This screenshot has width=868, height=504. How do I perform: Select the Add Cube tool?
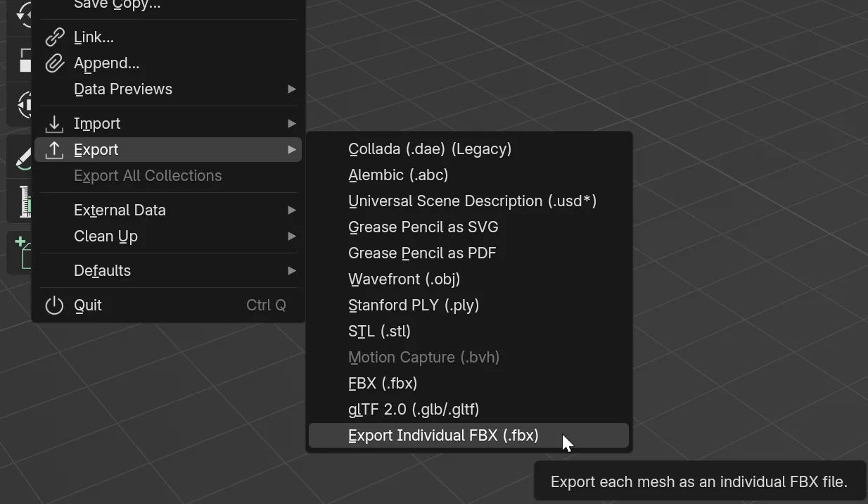(23, 252)
